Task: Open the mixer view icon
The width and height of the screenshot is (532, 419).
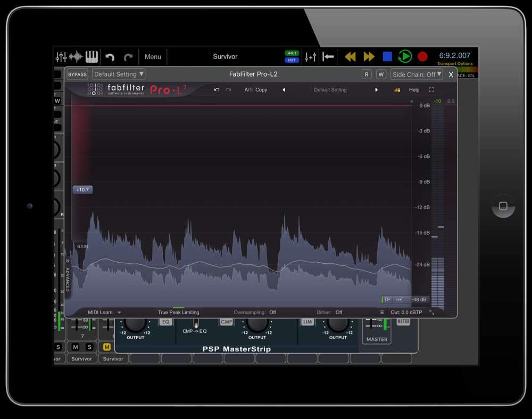Action: [61, 57]
